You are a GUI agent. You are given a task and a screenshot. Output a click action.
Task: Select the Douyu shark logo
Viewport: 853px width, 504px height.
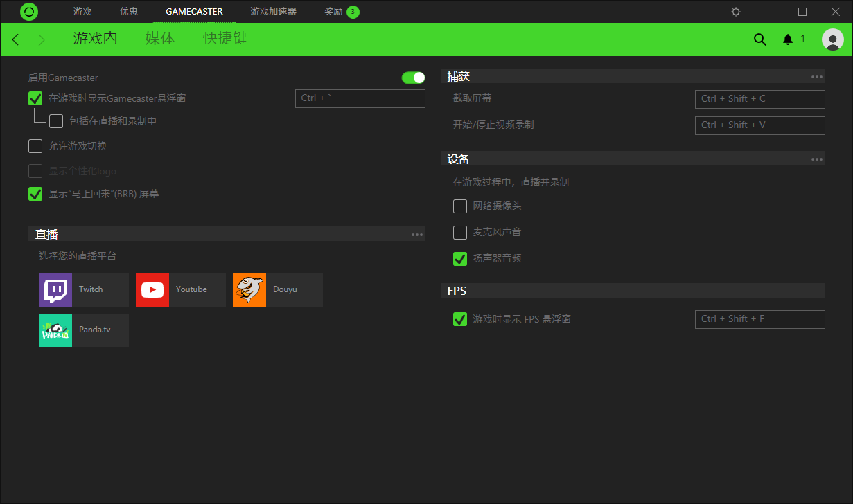(x=249, y=290)
